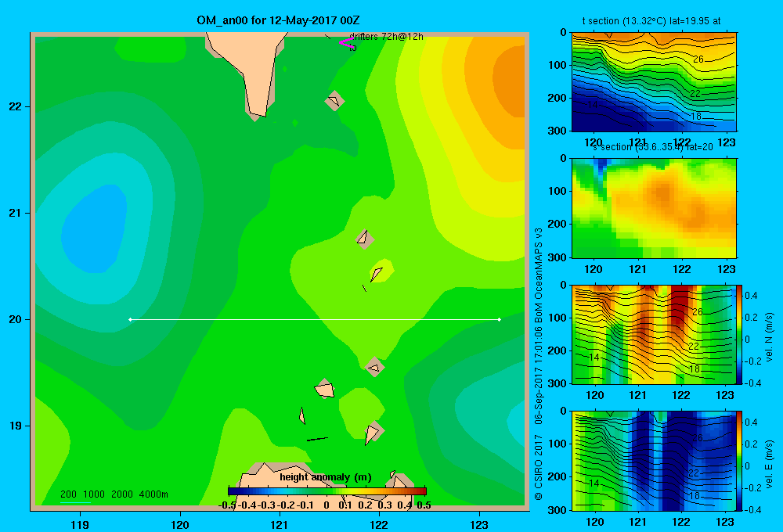Screen dimensions: 783x532
Task: Click latitude label 20 on main map axis
Action: point(16,319)
